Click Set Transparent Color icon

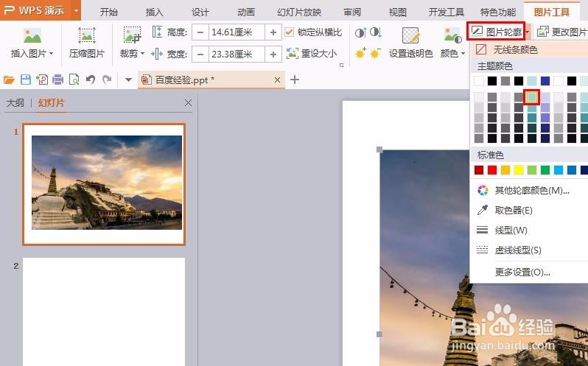411,36
